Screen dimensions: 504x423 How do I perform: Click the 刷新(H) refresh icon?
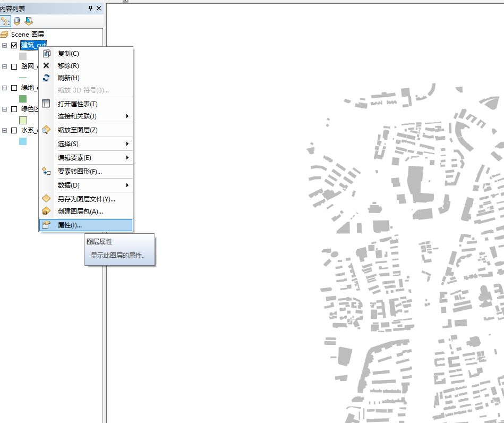[x=46, y=78]
